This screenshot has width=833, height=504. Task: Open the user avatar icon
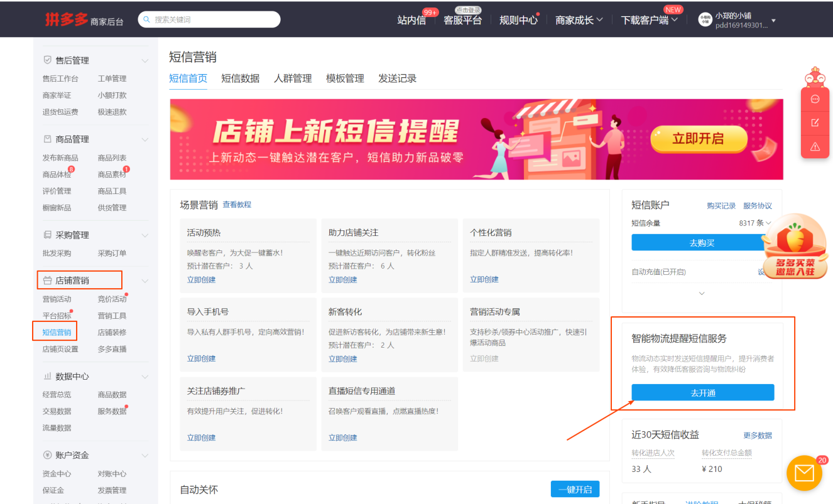tap(705, 20)
